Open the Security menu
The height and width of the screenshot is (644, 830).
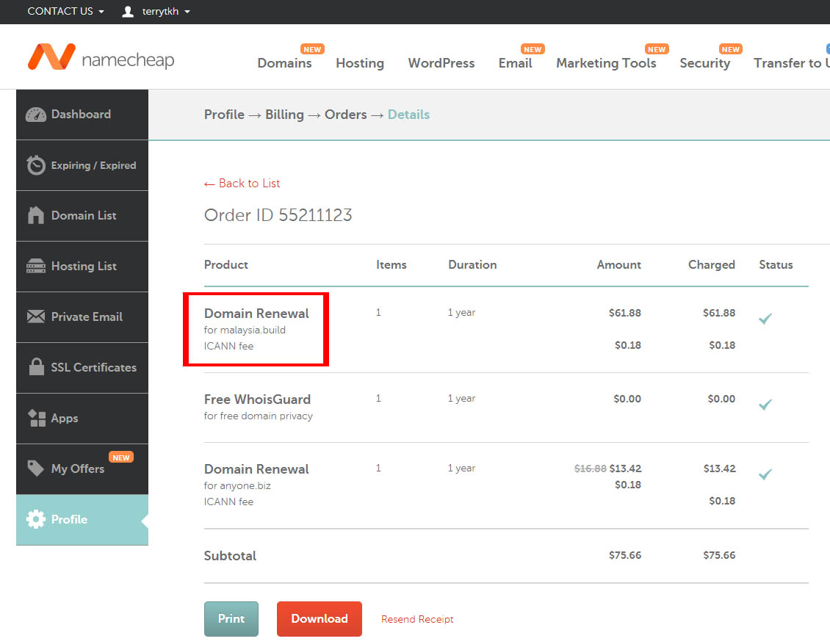point(705,63)
